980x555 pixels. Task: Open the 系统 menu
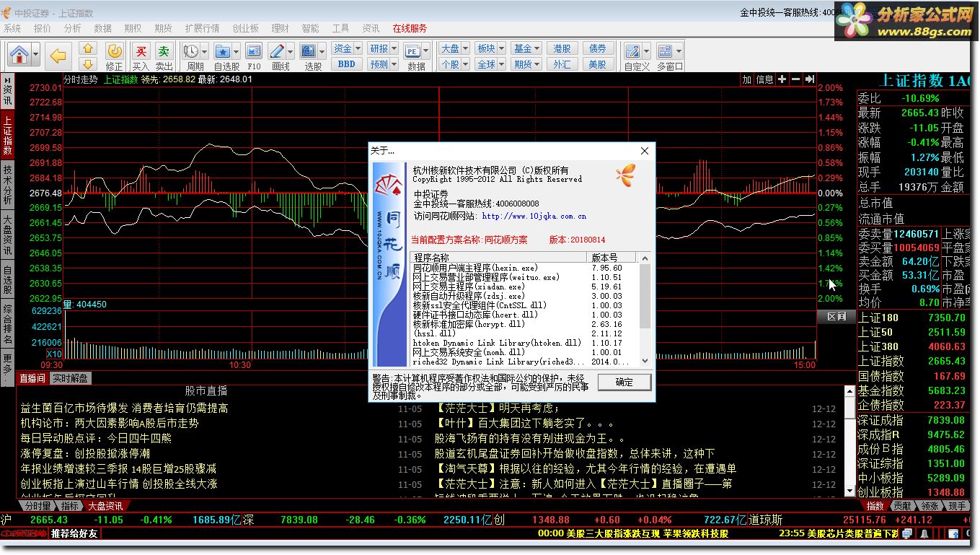pos(12,28)
